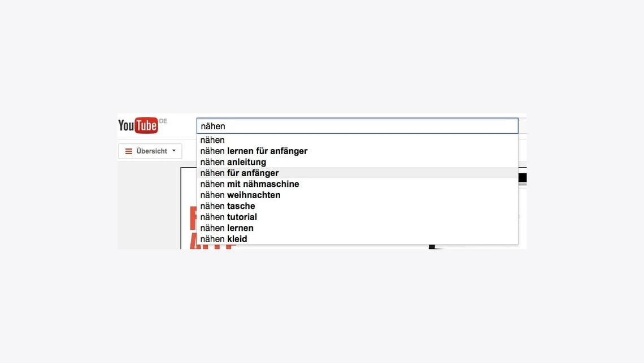Choose the nähen tutorial suggestion
Screen dimensions: 644x363
[229, 217]
